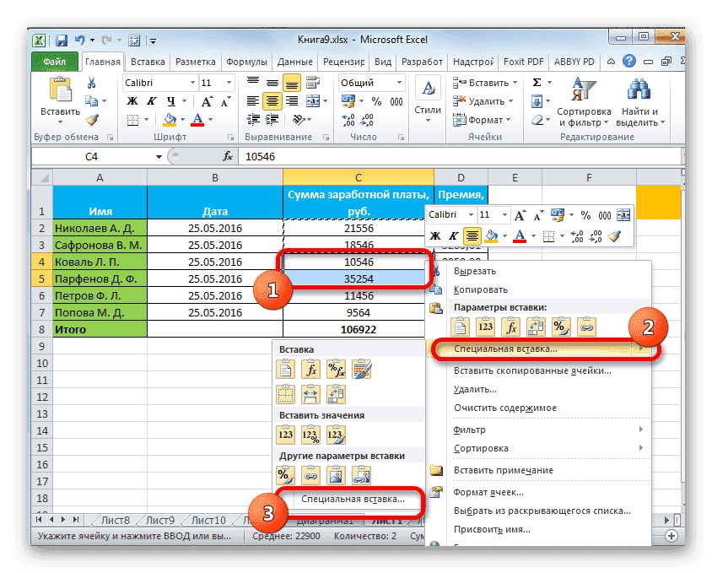Open the Общий number format dropdown
Viewport: 728px width, 573px height.
coord(399,82)
